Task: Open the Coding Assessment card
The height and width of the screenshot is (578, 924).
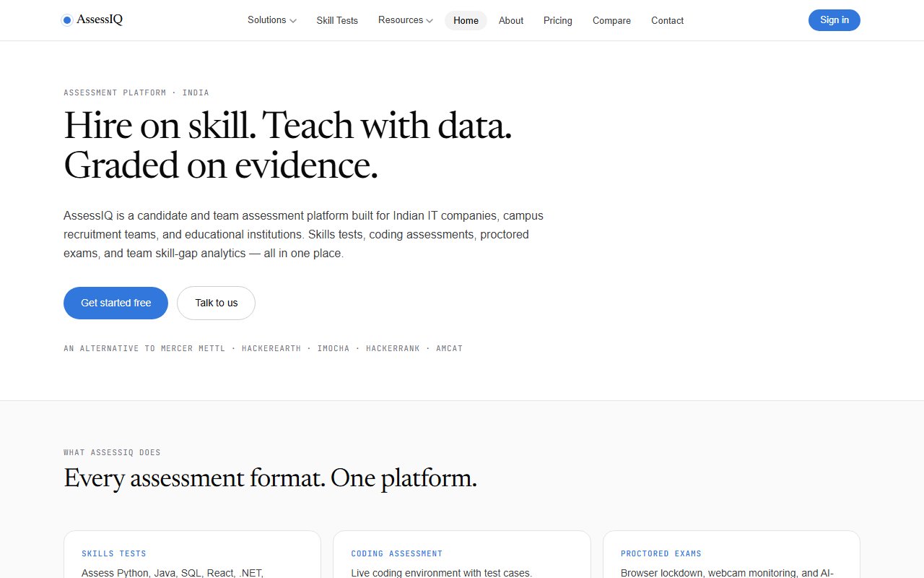Action: pos(462,555)
